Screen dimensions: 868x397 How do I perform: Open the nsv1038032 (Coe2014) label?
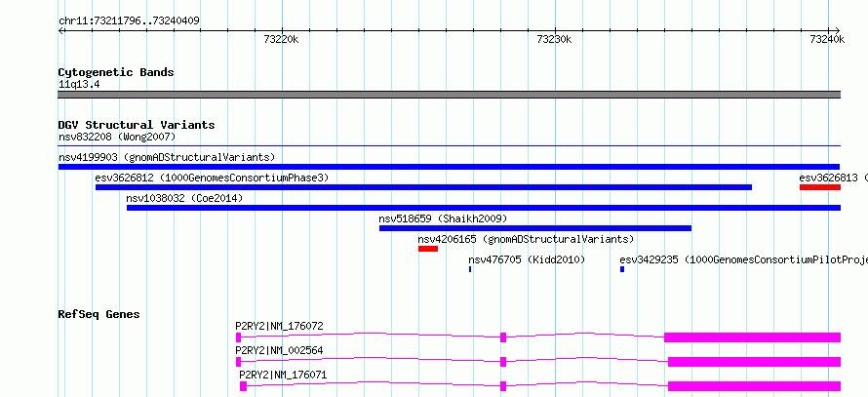(184, 198)
